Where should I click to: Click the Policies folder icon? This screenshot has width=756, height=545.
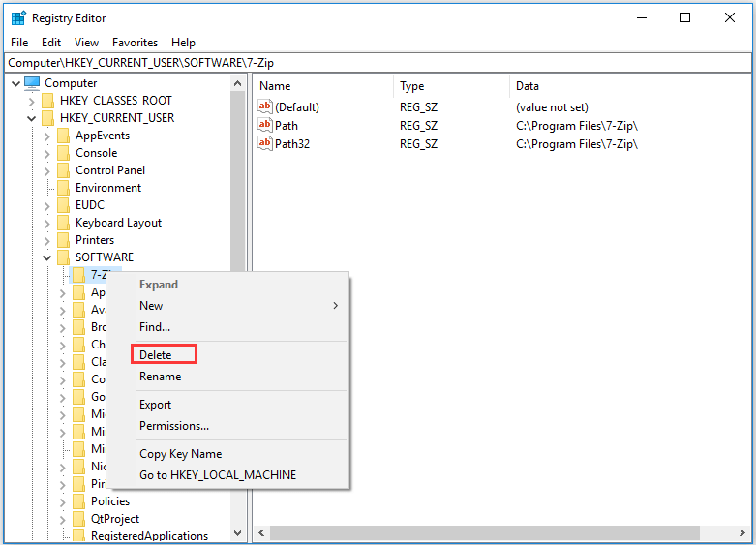pyautogui.click(x=78, y=501)
